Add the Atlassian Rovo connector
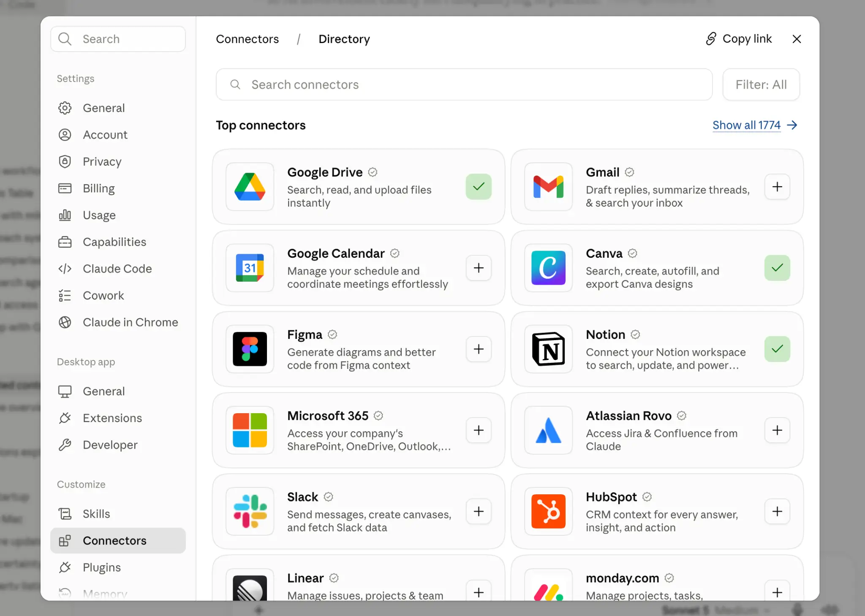 tap(777, 430)
